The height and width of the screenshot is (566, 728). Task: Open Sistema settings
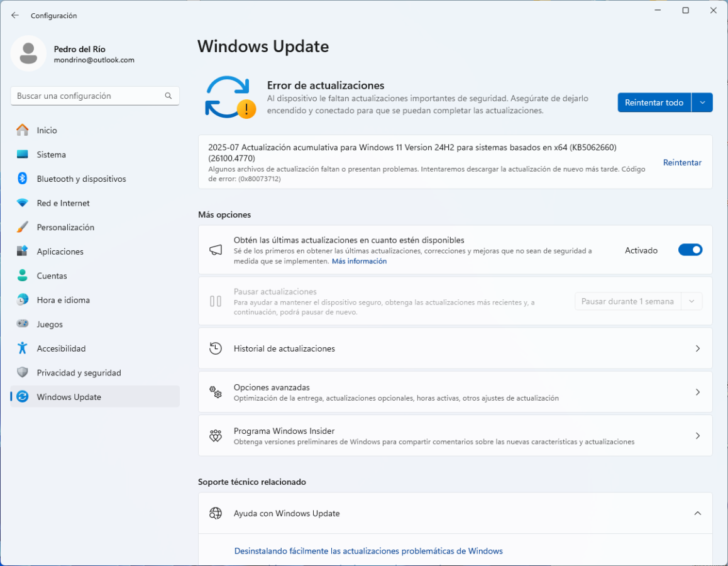95,154
